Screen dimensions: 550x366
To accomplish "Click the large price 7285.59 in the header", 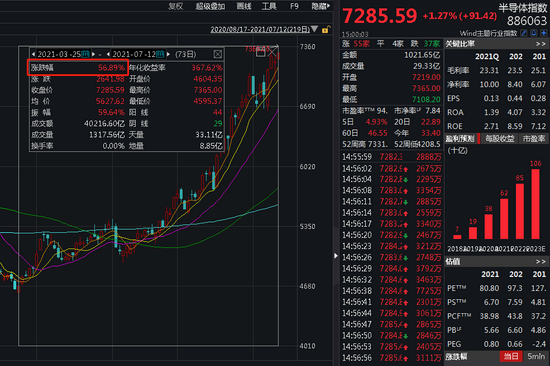I will (x=380, y=16).
